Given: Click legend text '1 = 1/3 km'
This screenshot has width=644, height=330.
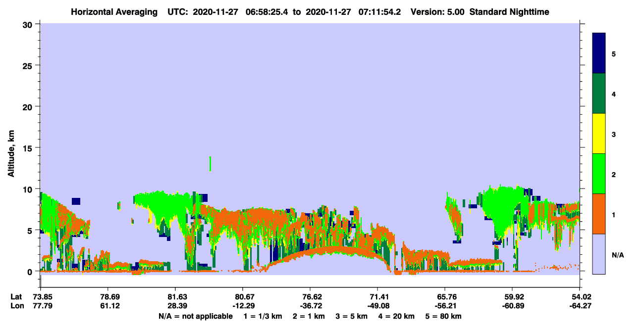Looking at the screenshot, I should (x=263, y=316).
